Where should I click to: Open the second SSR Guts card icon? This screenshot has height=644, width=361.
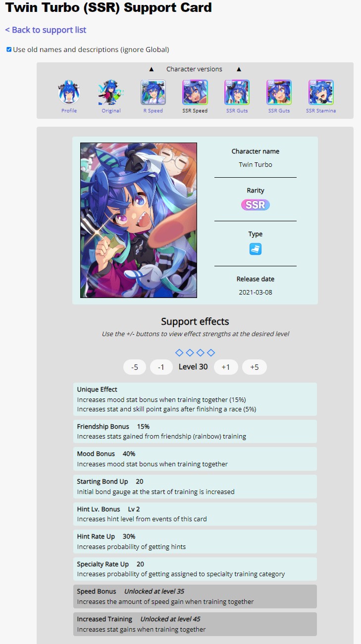point(279,93)
